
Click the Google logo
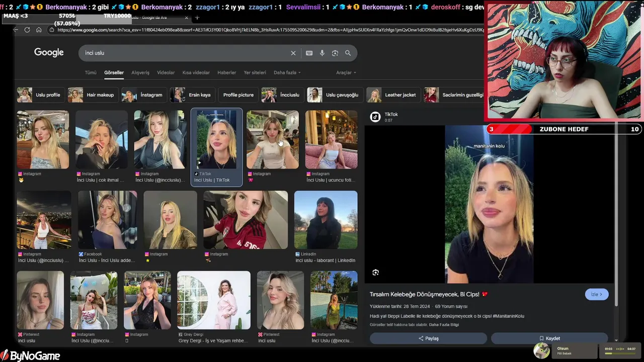point(49,53)
